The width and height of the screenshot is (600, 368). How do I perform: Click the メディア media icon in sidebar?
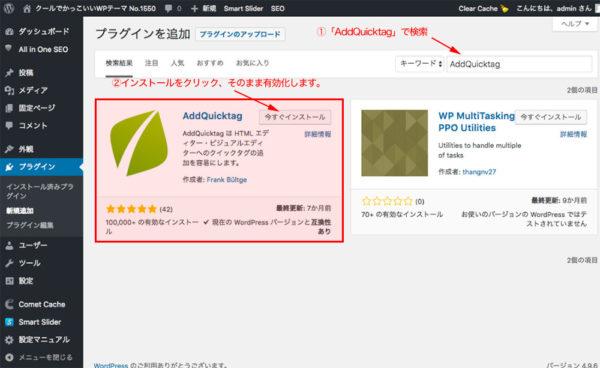click(x=10, y=90)
